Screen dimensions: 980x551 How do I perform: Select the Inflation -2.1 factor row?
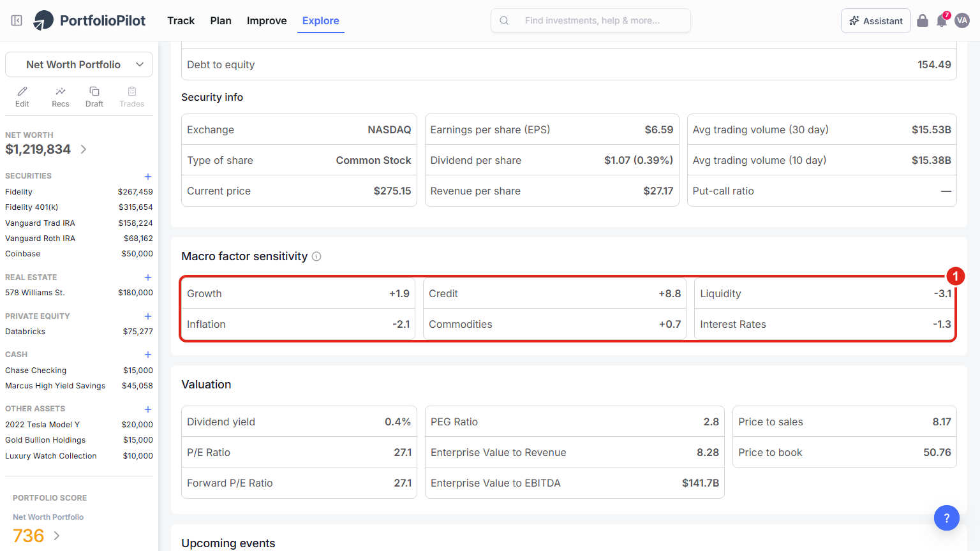[298, 324]
